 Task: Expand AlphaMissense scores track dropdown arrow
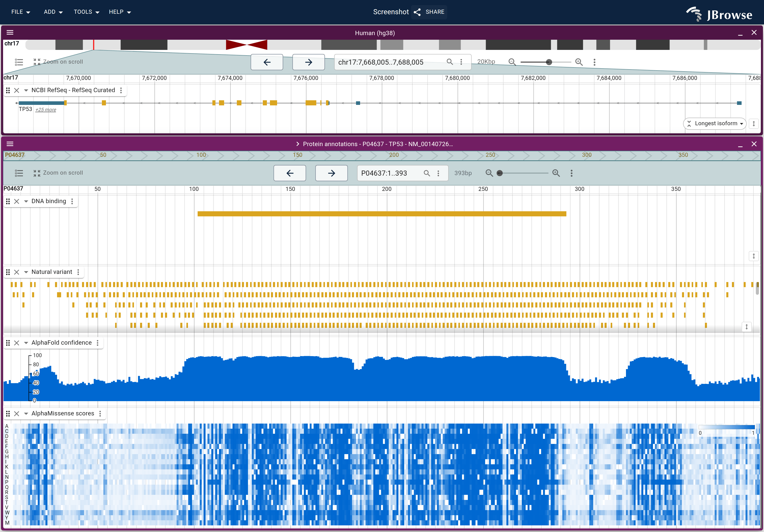pyautogui.click(x=26, y=414)
